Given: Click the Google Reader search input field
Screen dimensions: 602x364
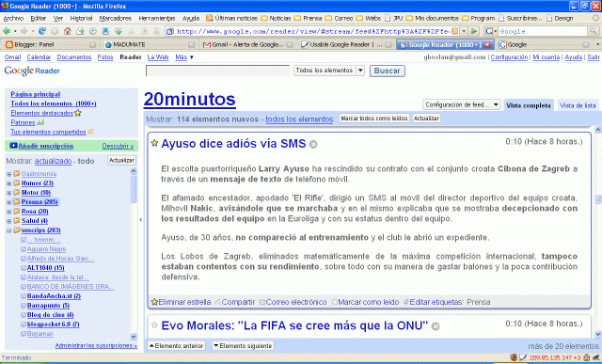Looking at the screenshot, I should [x=217, y=71].
